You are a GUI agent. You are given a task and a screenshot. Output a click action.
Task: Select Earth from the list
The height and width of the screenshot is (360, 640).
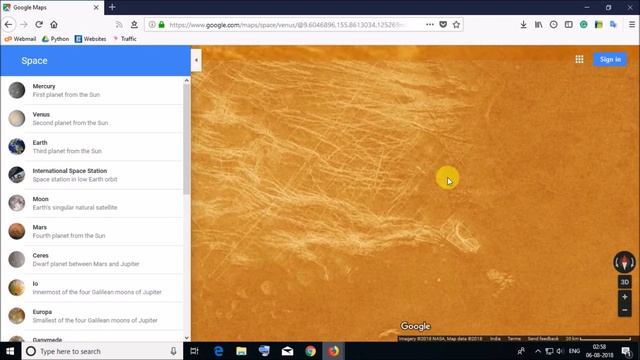[x=92, y=147]
